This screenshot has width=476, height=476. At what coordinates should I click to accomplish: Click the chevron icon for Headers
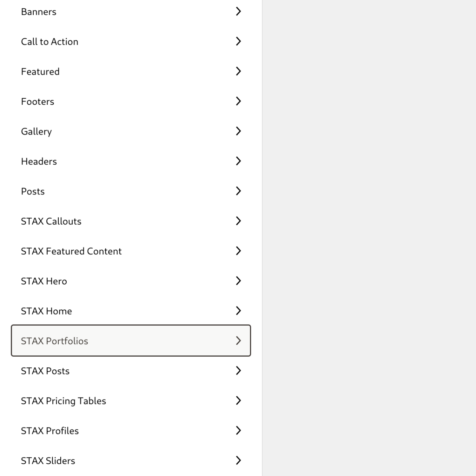coord(238,161)
